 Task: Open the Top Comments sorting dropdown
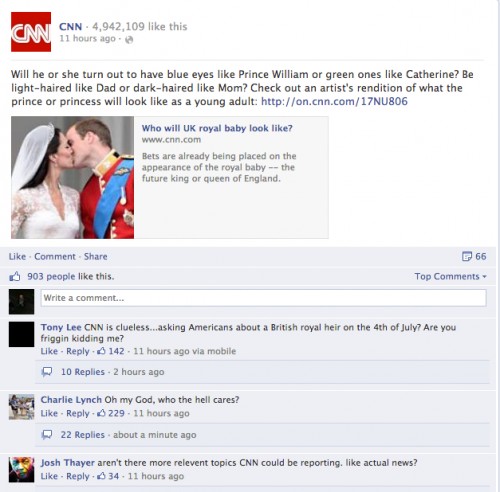pos(451,276)
